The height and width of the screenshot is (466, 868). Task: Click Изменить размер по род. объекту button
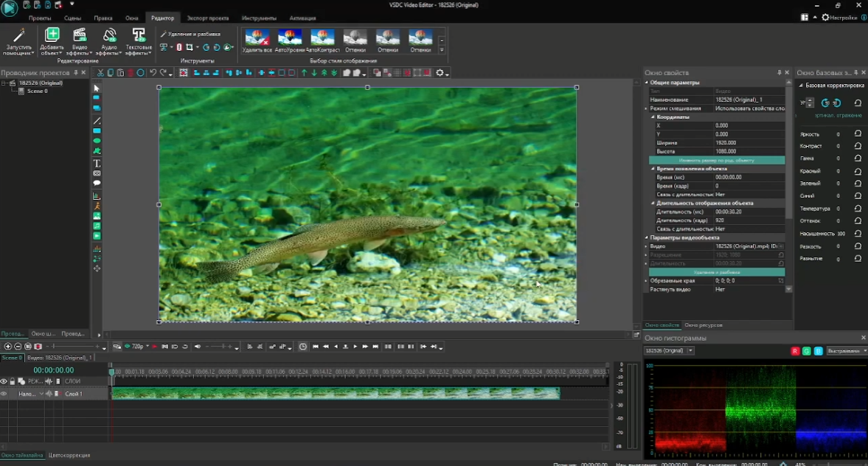click(716, 161)
